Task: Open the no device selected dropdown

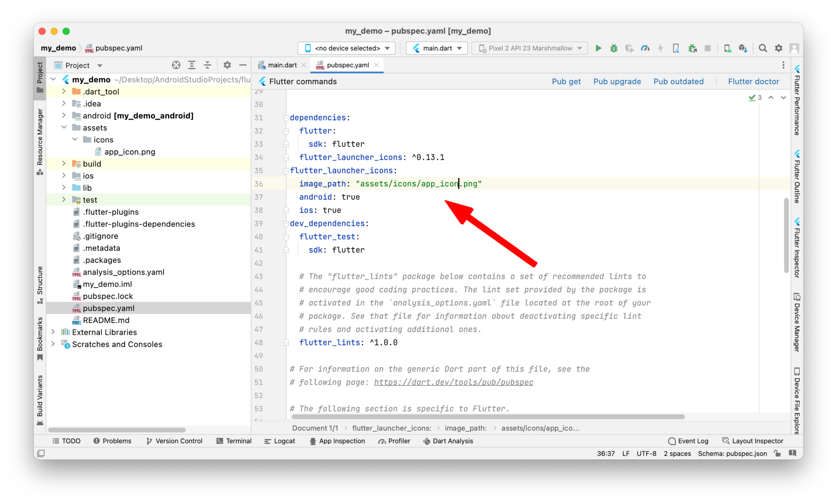Action: coord(347,48)
